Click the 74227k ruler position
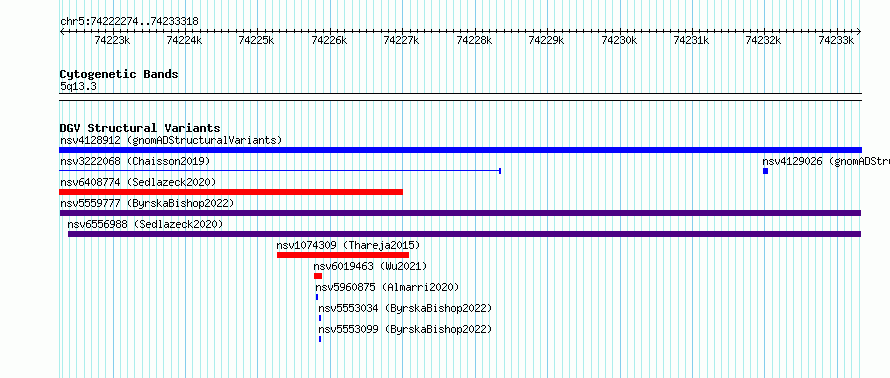The height and width of the screenshot is (378, 890). 402,40
